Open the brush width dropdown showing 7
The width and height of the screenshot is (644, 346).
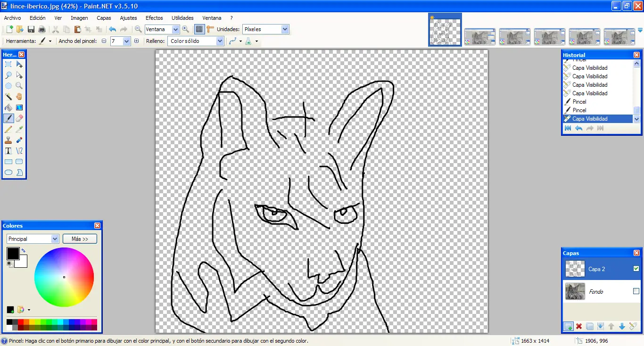(x=126, y=41)
